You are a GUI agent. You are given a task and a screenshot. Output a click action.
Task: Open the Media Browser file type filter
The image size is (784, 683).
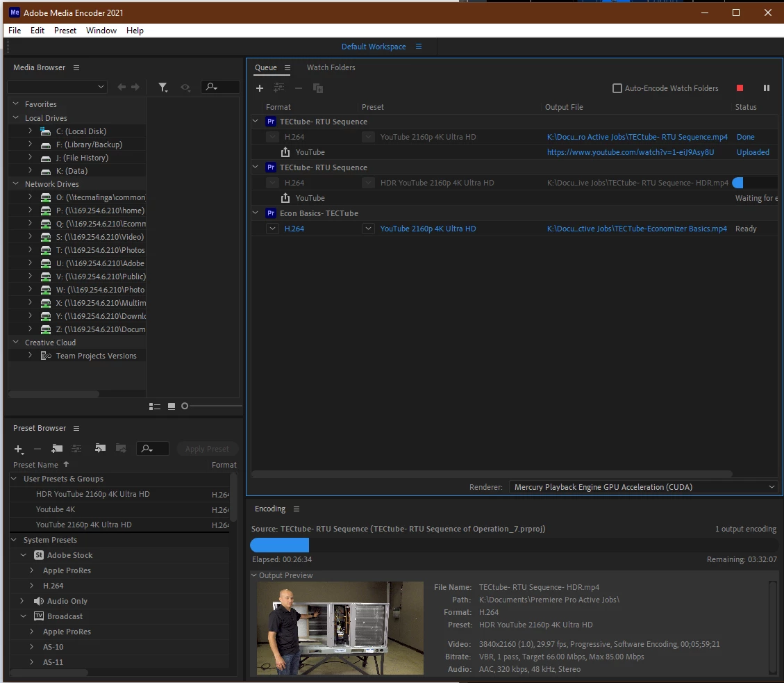pyautogui.click(x=163, y=88)
